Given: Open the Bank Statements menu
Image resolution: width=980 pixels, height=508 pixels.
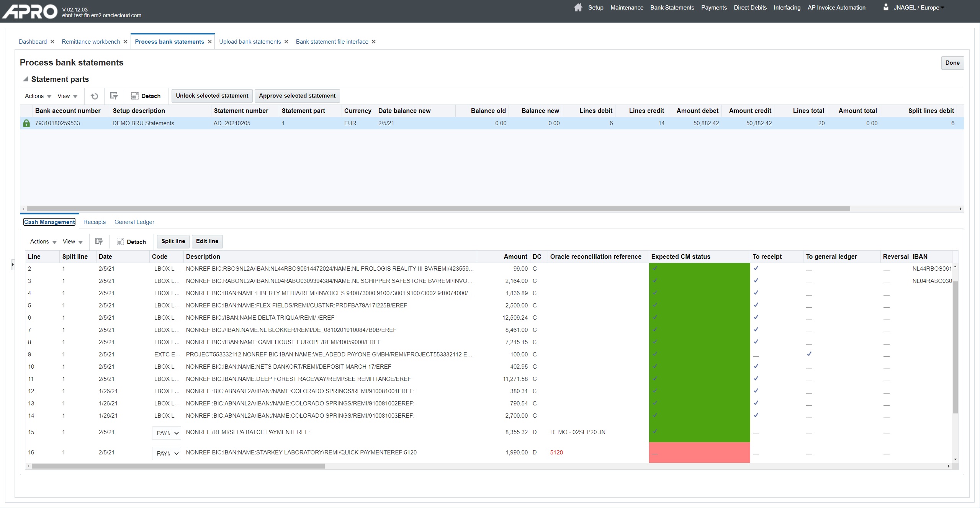Looking at the screenshot, I should coord(672,8).
